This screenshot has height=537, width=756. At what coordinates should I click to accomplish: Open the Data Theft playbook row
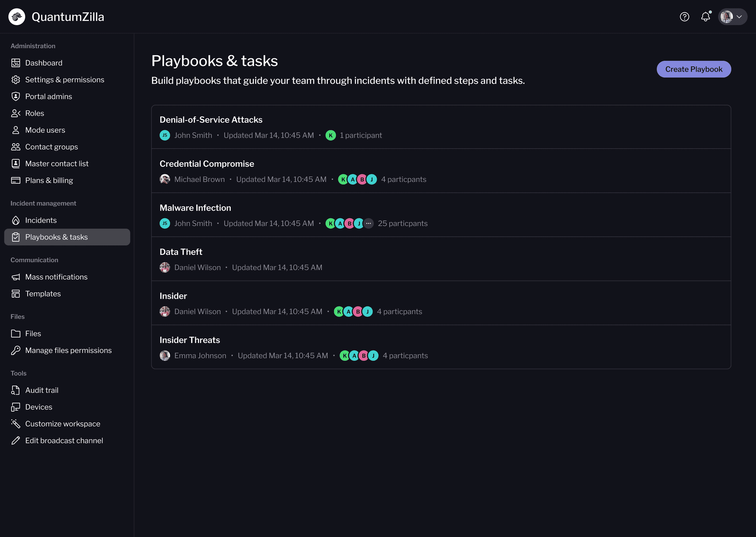(x=181, y=252)
